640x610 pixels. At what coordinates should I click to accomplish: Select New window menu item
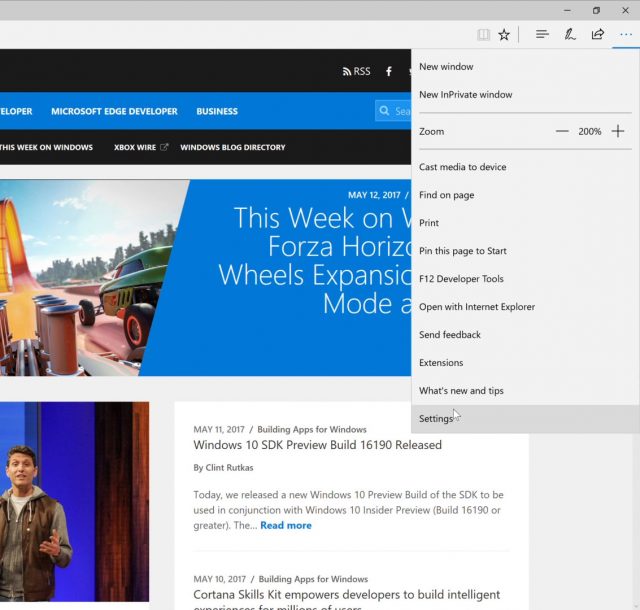(525, 67)
